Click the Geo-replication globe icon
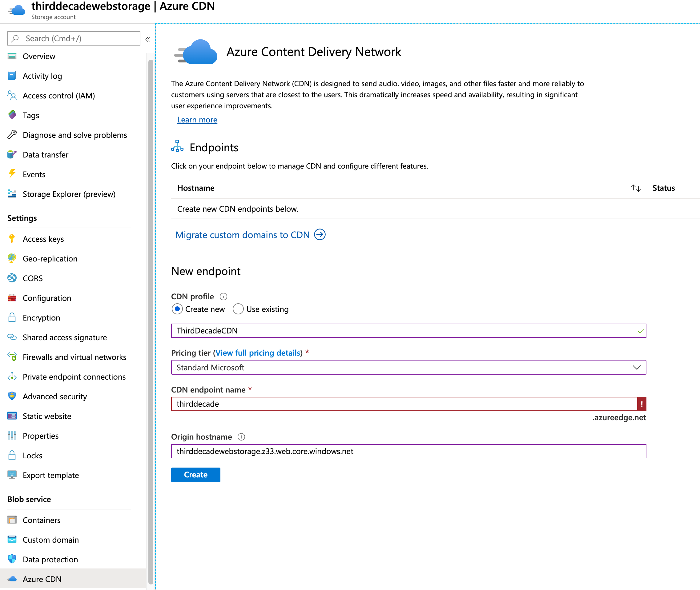The image size is (700, 590). tap(12, 258)
